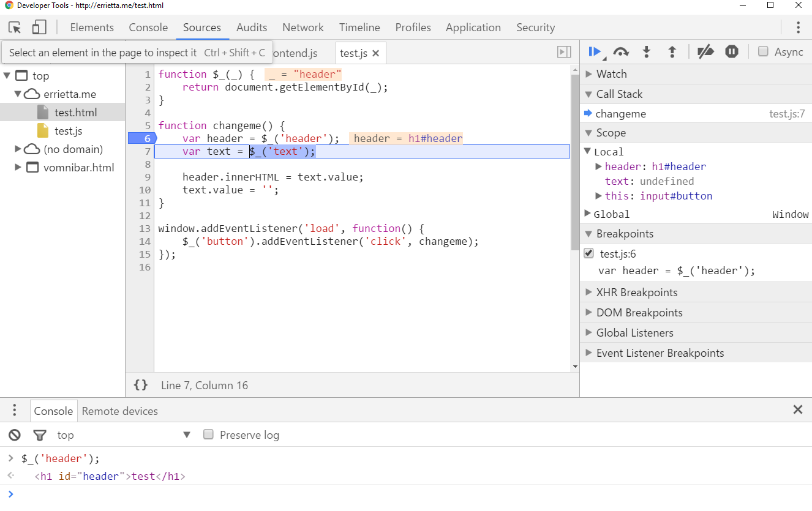Image resolution: width=812 pixels, height=511 pixels.
Task: Click the Window value beside Global
Action: coord(790,214)
